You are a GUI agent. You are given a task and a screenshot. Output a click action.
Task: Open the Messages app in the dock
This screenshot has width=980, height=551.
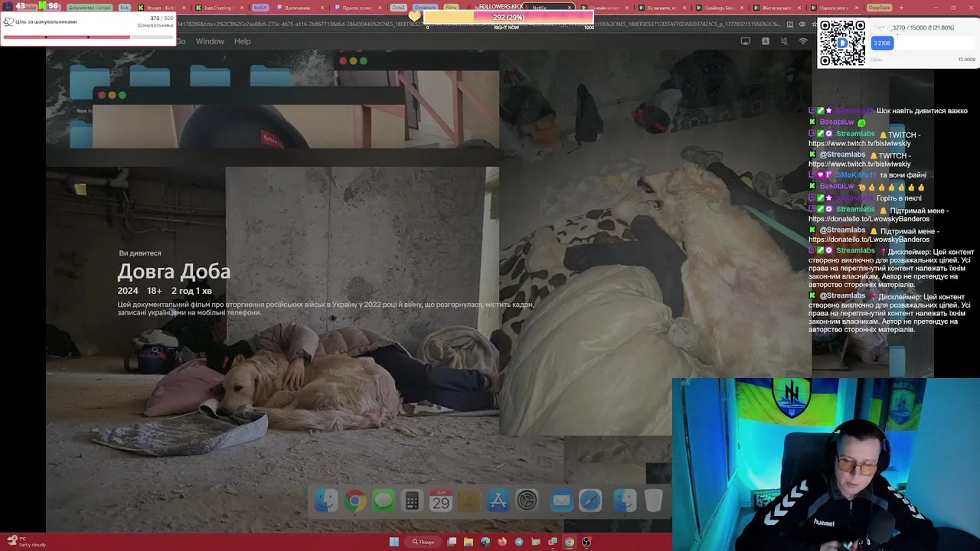point(384,501)
